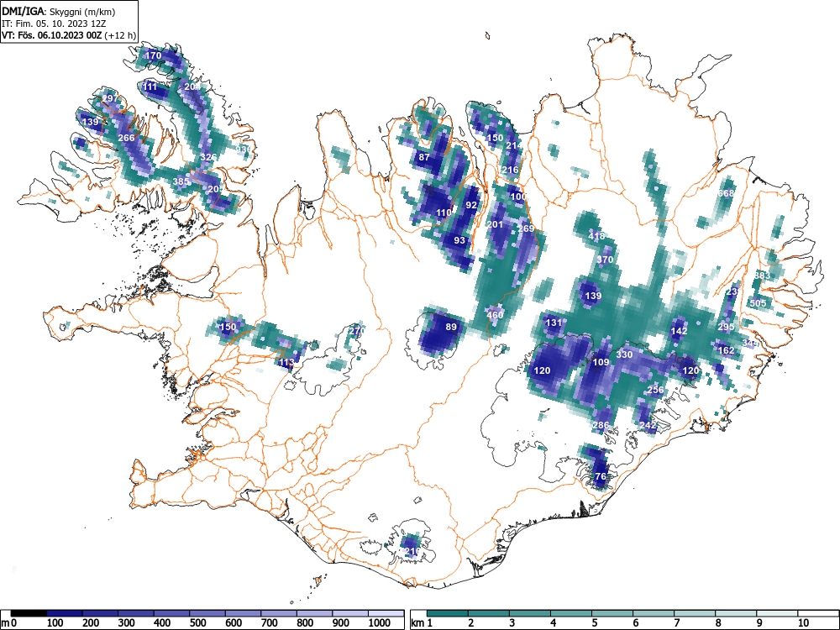This screenshot has width=840, height=630.
Task: Click the map value label 201
Action: point(495,224)
